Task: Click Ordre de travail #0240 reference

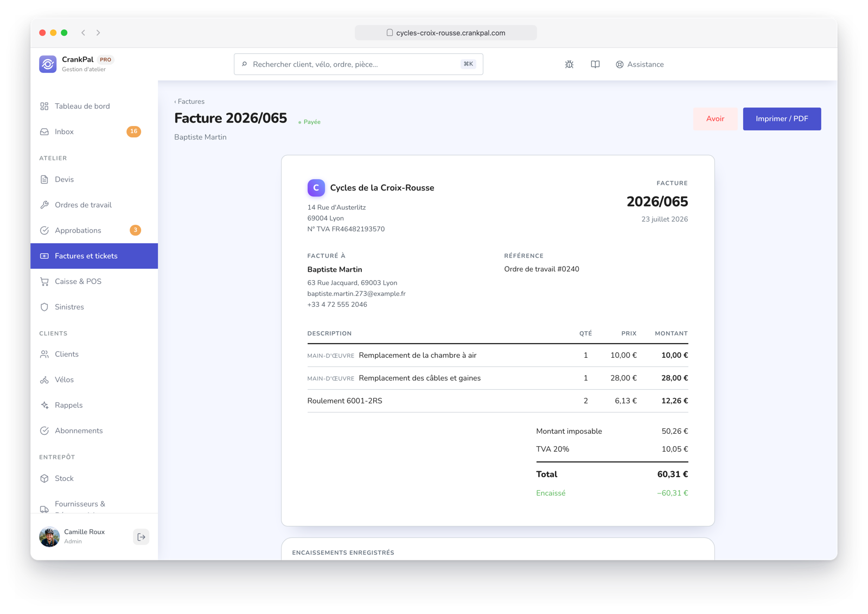Action: pyautogui.click(x=541, y=269)
